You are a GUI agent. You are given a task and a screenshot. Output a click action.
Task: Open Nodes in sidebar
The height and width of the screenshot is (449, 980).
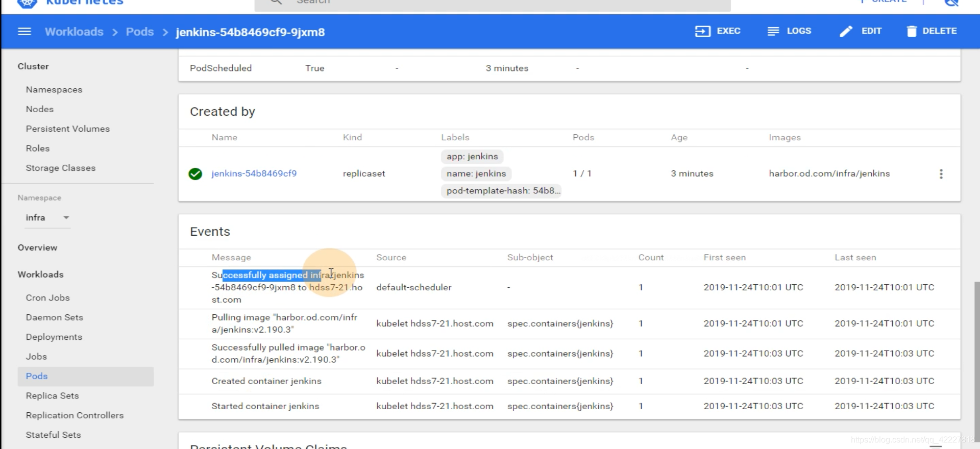click(x=40, y=109)
